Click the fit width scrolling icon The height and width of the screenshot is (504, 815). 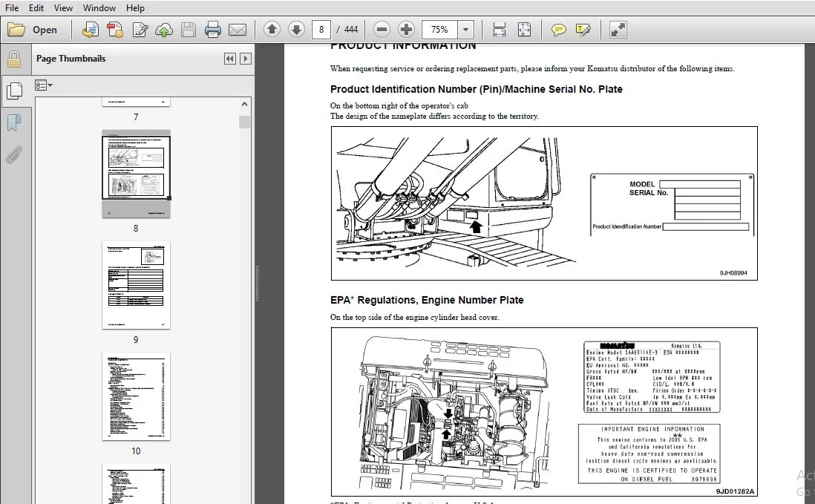(x=499, y=30)
